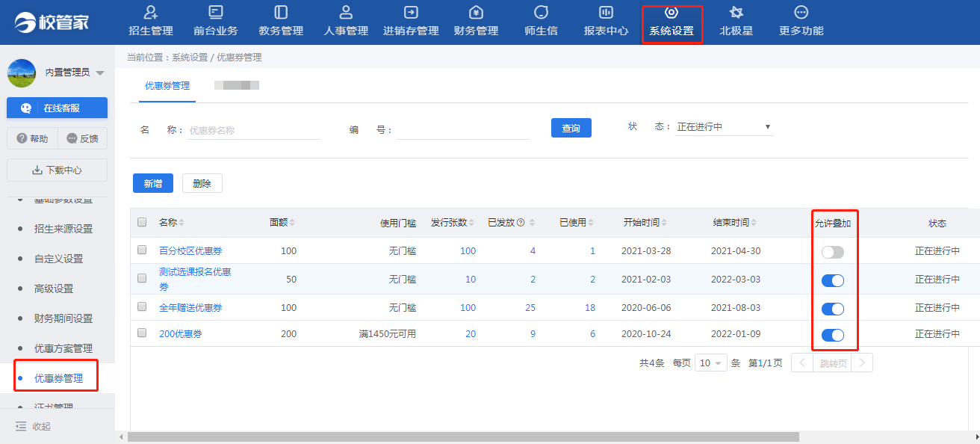Open the 百分校区优惠券 name link
This screenshot has width=980, height=444.
point(190,250)
